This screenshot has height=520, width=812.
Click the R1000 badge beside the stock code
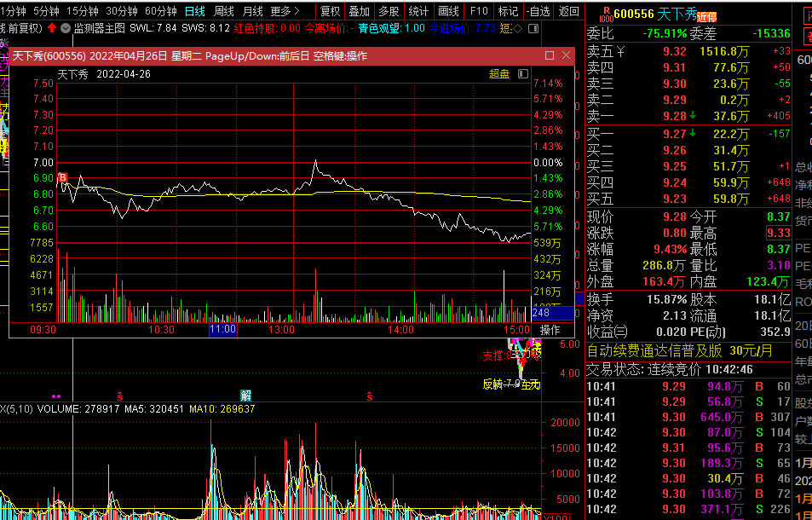click(x=606, y=14)
